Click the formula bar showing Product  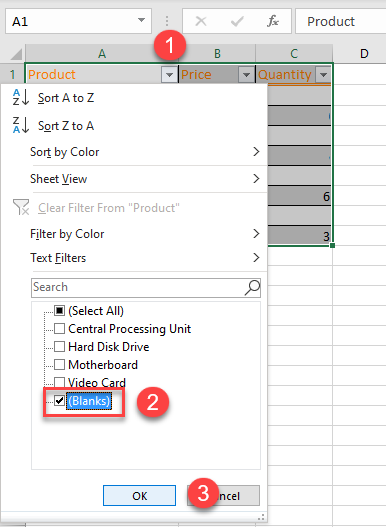(x=341, y=21)
